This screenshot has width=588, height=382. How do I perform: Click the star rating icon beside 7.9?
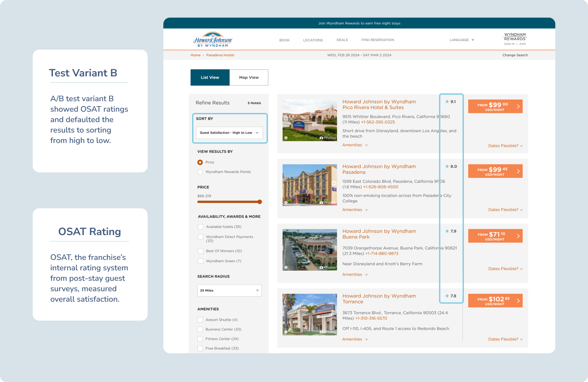[447, 231]
